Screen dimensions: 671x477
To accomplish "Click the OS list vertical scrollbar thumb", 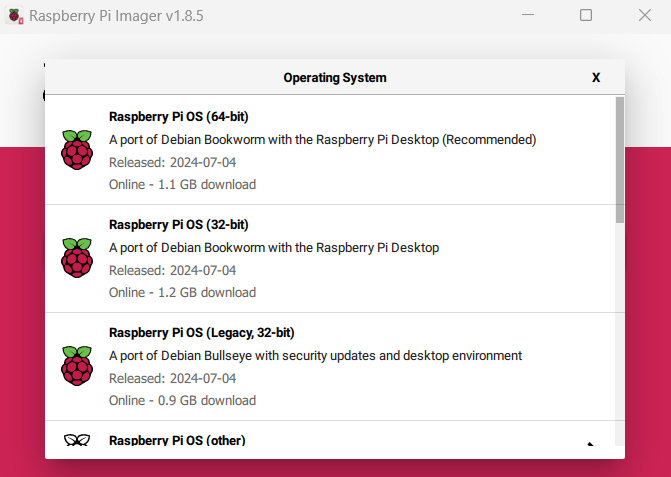I will point(620,160).
